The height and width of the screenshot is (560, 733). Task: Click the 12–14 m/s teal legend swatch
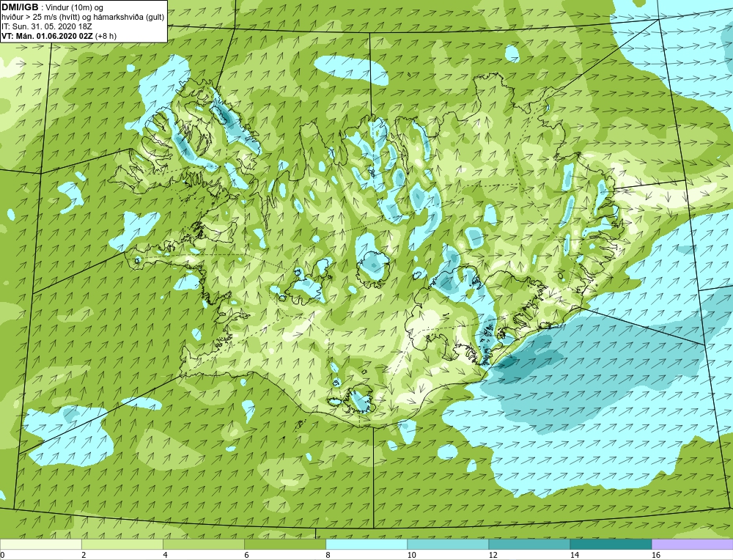pos(529,544)
